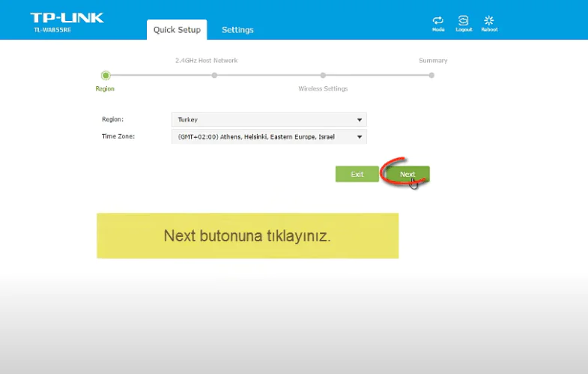The height and width of the screenshot is (374, 588).
Task: Click the Next button
Action: (x=407, y=174)
